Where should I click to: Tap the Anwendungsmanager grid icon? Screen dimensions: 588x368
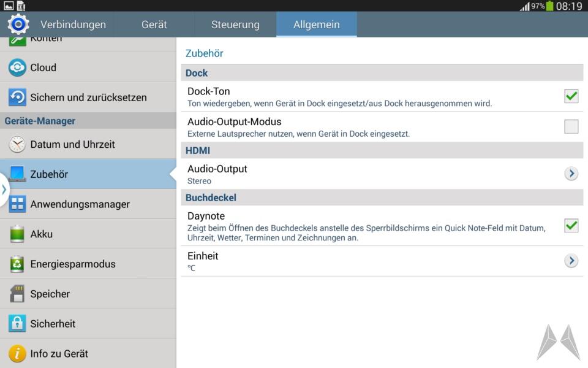17,204
